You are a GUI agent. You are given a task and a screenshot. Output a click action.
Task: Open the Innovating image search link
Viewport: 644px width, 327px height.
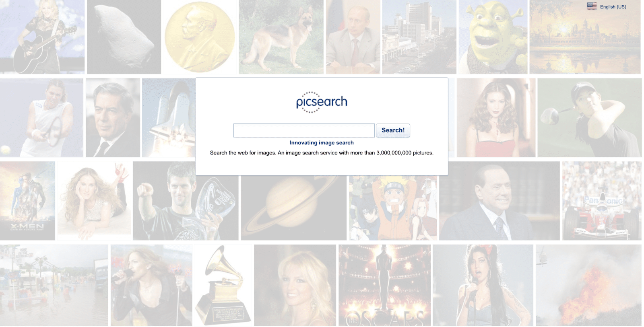pos(322,143)
